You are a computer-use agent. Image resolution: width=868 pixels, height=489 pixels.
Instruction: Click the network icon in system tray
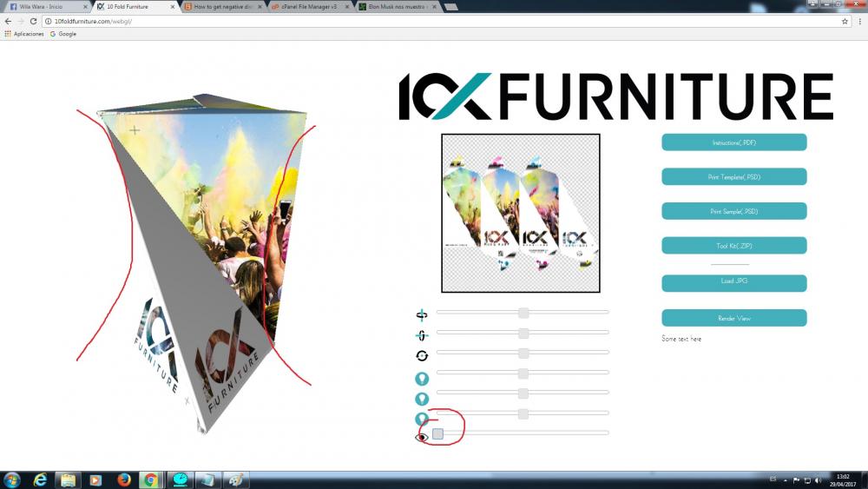point(807,480)
